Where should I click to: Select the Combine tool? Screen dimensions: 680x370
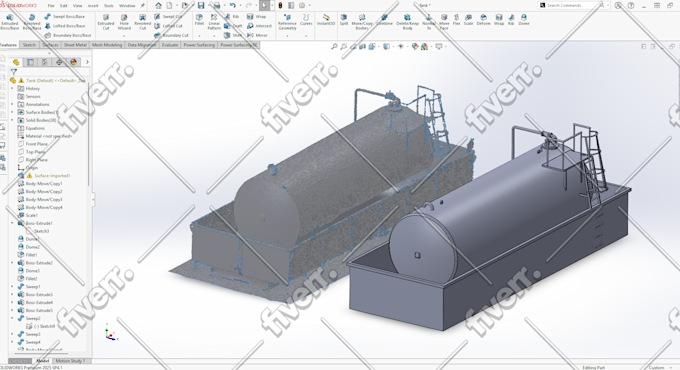pyautogui.click(x=384, y=20)
